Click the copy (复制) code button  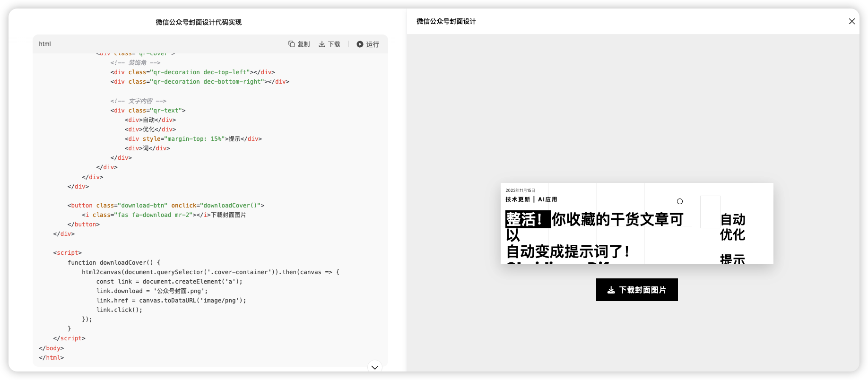[x=299, y=44]
